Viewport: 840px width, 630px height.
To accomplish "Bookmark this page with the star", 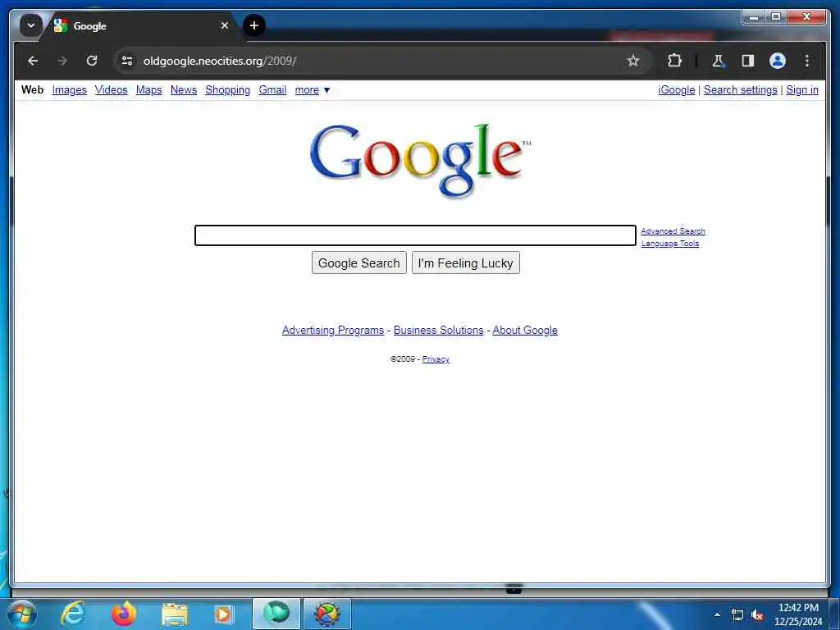I will point(633,61).
